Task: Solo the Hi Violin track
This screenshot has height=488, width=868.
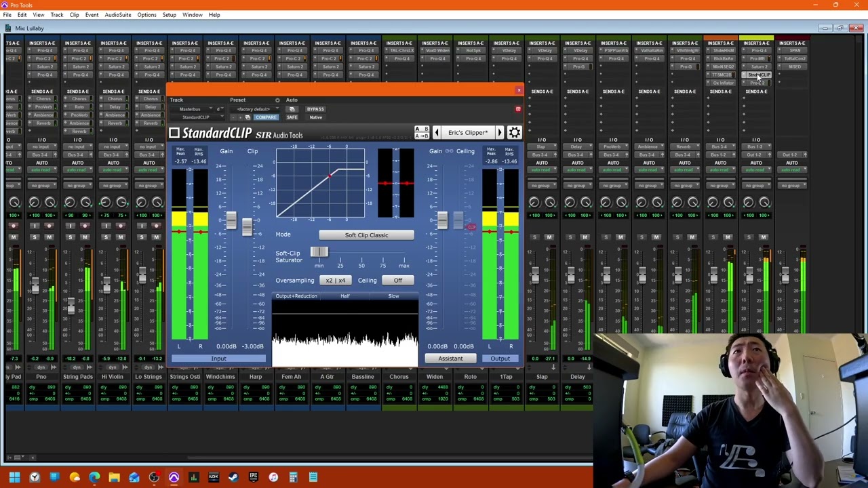Action: tap(106, 237)
